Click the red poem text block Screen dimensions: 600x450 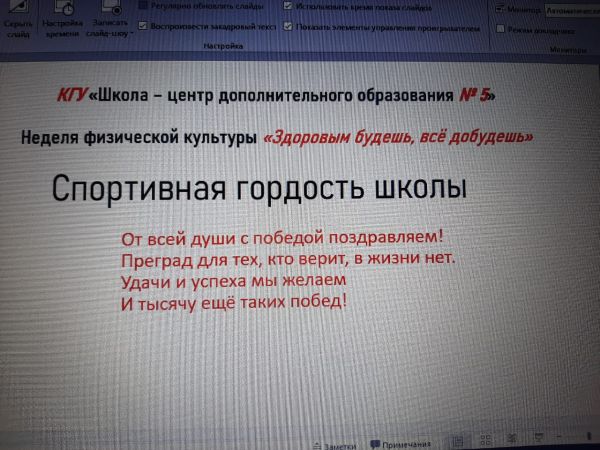click(x=286, y=270)
